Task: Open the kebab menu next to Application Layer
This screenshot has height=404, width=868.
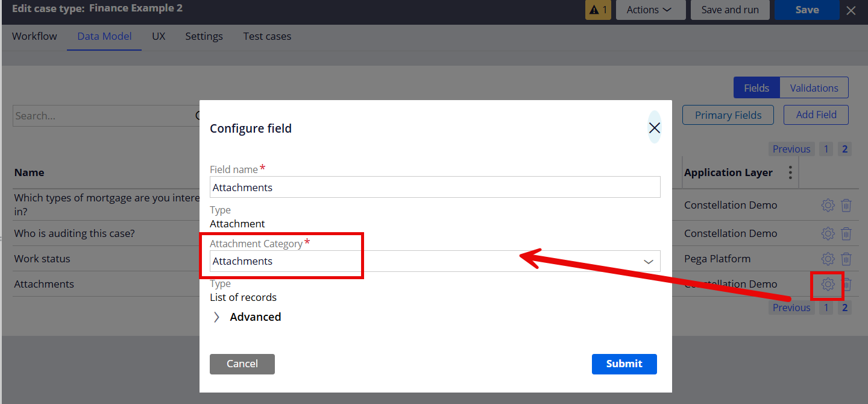Action: point(790,172)
